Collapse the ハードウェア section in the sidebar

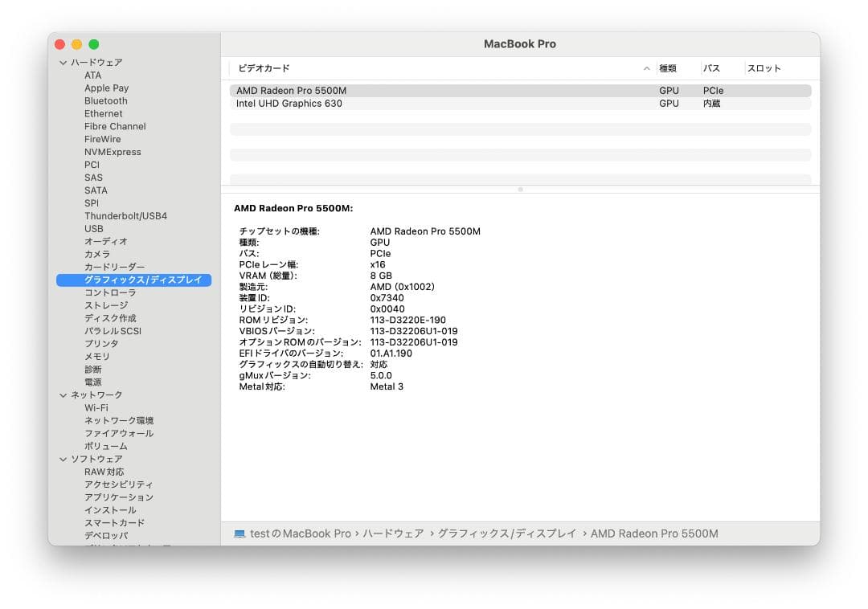(x=63, y=62)
